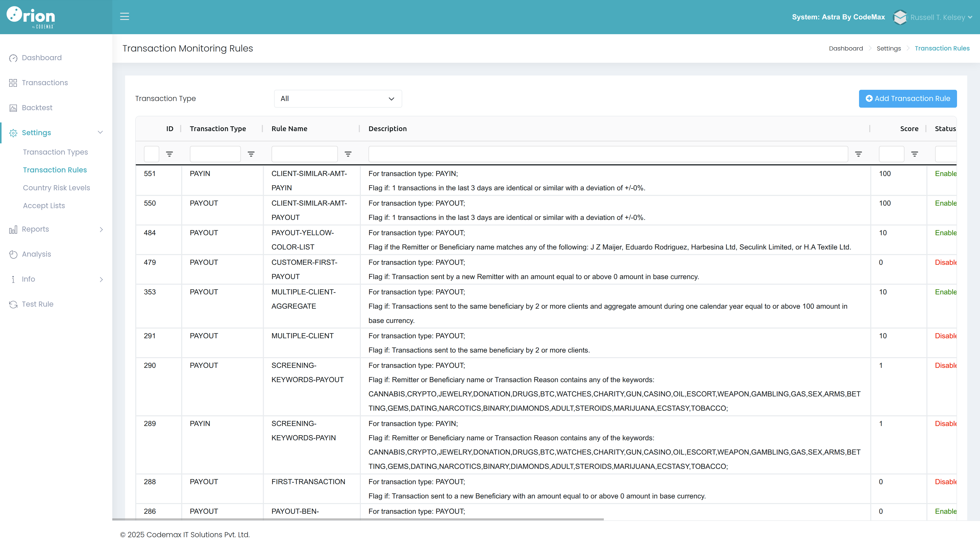Expand the Info menu chevron
Screen dimensions: 980x551
click(x=101, y=280)
